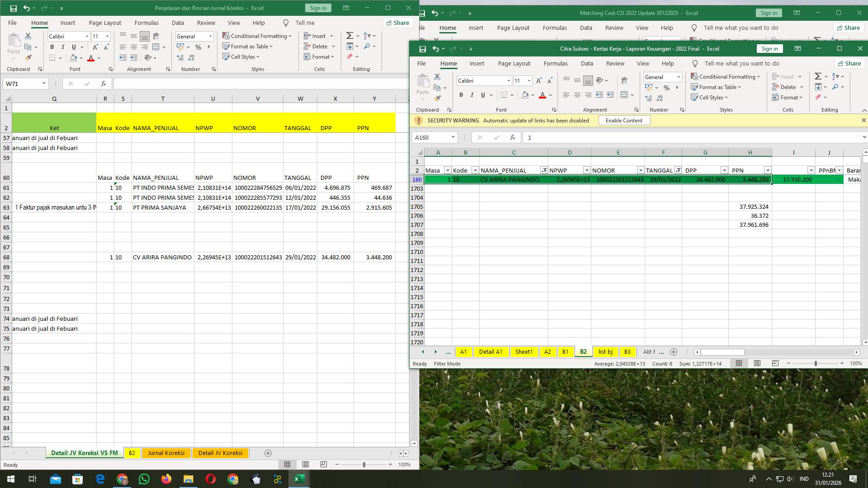Toggle bold formatting on selected cell

pyautogui.click(x=461, y=95)
